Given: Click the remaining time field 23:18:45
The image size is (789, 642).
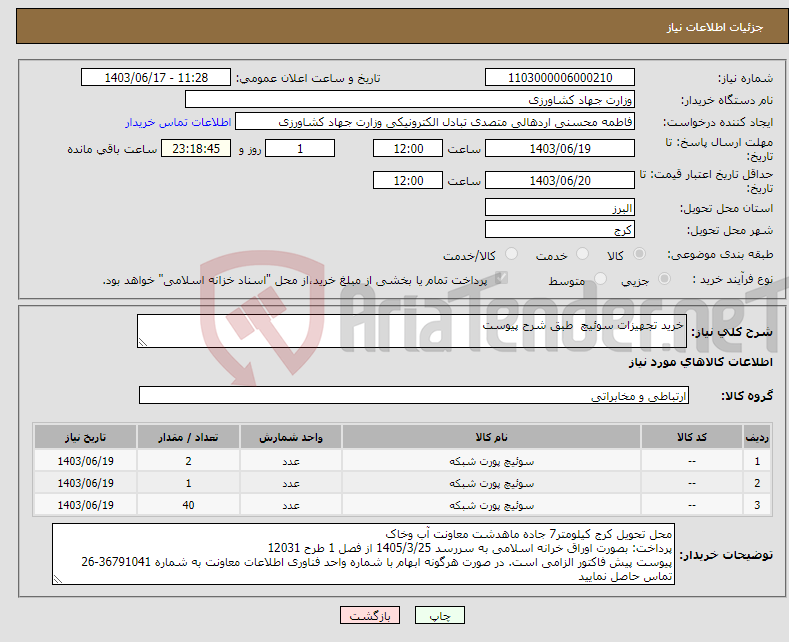Looking at the screenshot, I should click(x=196, y=148).
